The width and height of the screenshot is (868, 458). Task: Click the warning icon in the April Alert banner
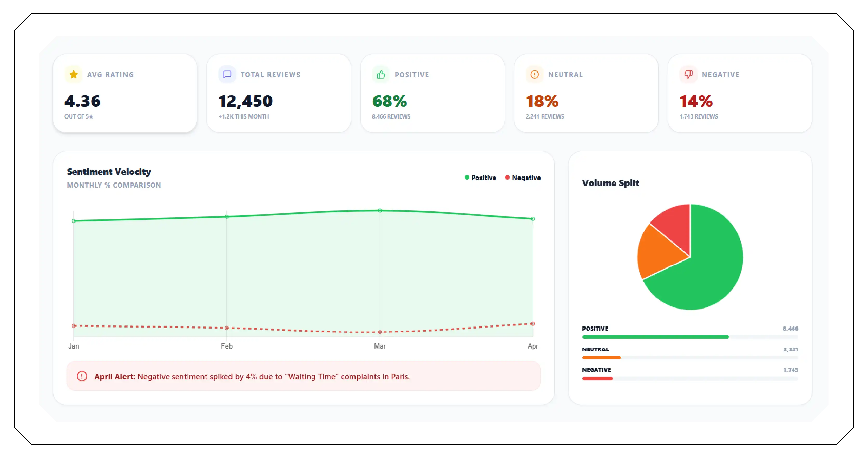click(82, 376)
